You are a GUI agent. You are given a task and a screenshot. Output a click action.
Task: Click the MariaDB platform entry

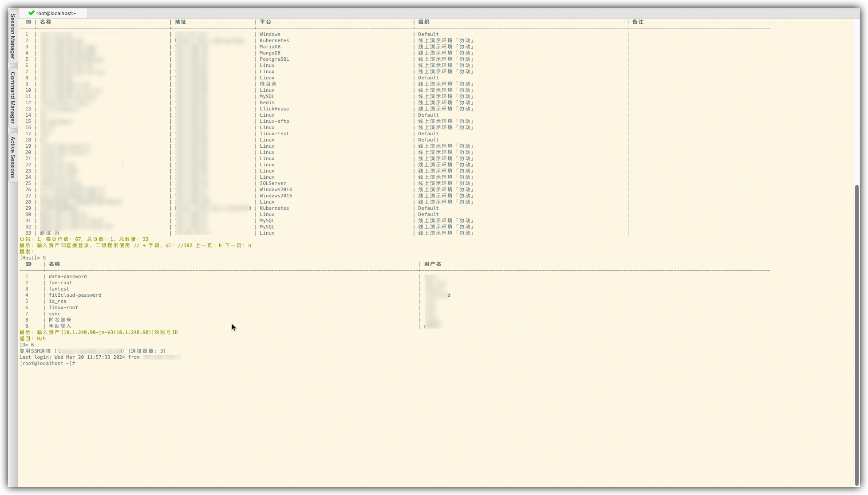pyautogui.click(x=270, y=47)
